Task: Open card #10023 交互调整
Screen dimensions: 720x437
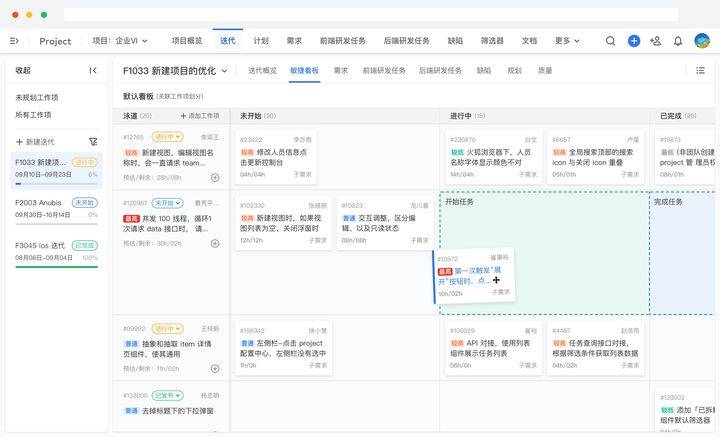Action: click(385, 223)
